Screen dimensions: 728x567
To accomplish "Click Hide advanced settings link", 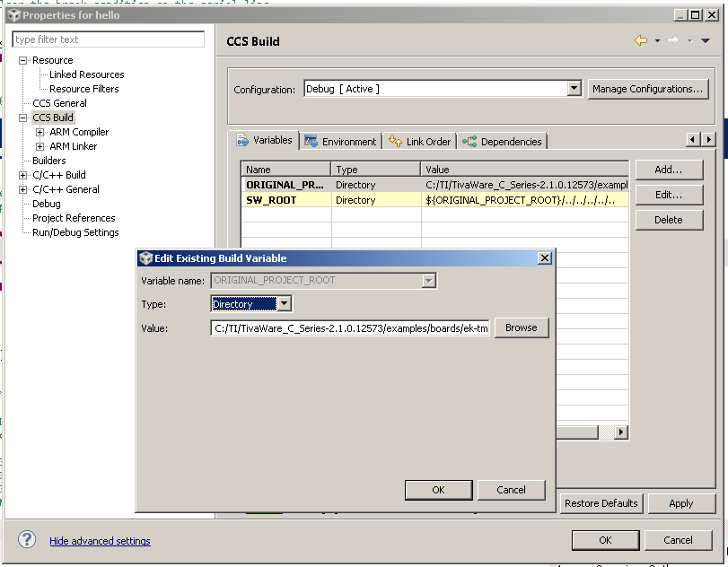I will (x=100, y=541).
